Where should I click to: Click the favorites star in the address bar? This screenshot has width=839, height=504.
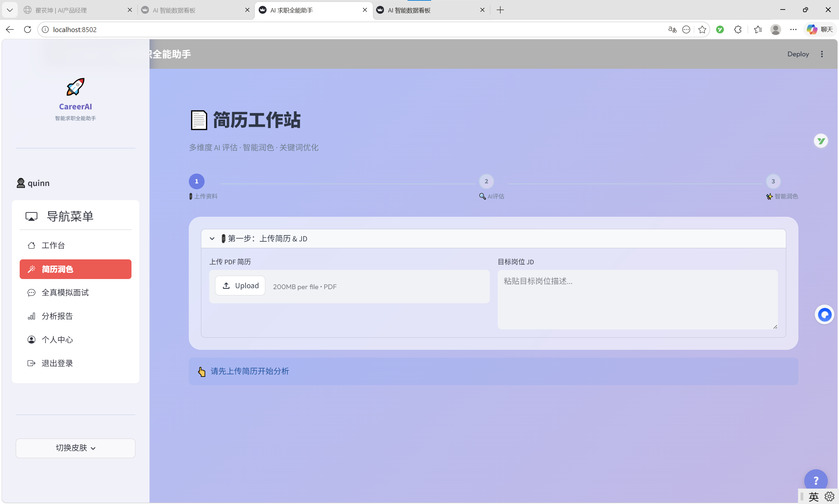coord(702,29)
